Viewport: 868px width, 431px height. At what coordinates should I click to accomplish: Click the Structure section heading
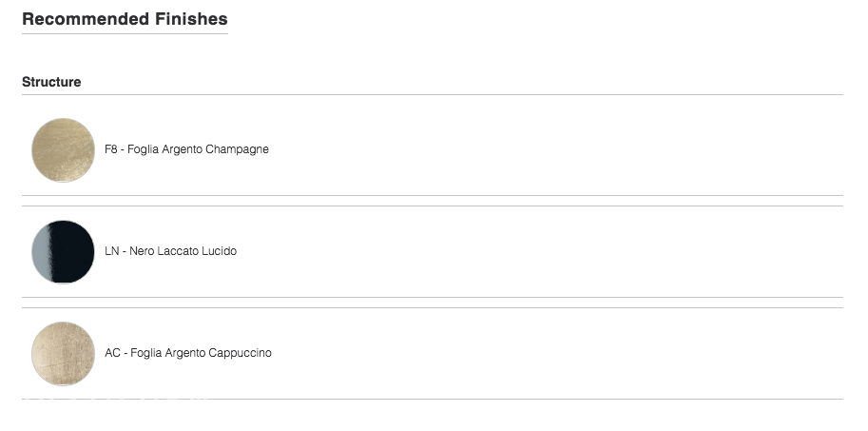coord(51,82)
